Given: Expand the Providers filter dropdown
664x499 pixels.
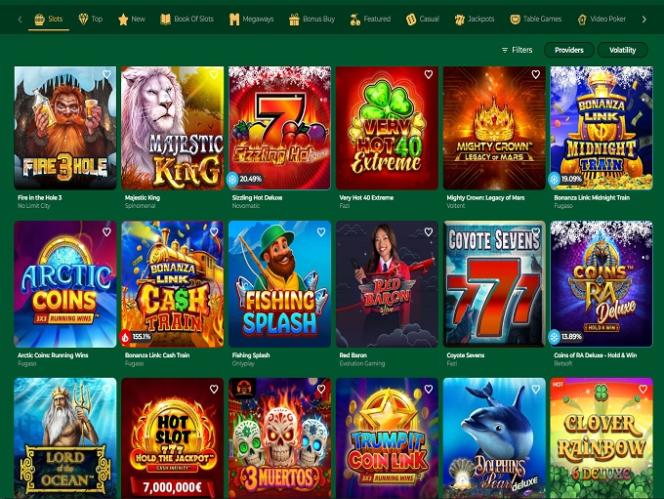Looking at the screenshot, I should (x=569, y=50).
